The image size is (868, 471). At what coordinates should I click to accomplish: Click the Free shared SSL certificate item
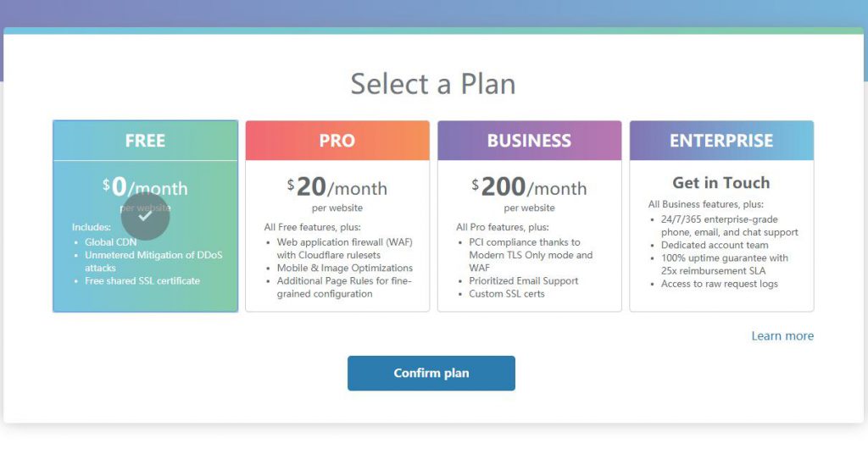(x=142, y=280)
